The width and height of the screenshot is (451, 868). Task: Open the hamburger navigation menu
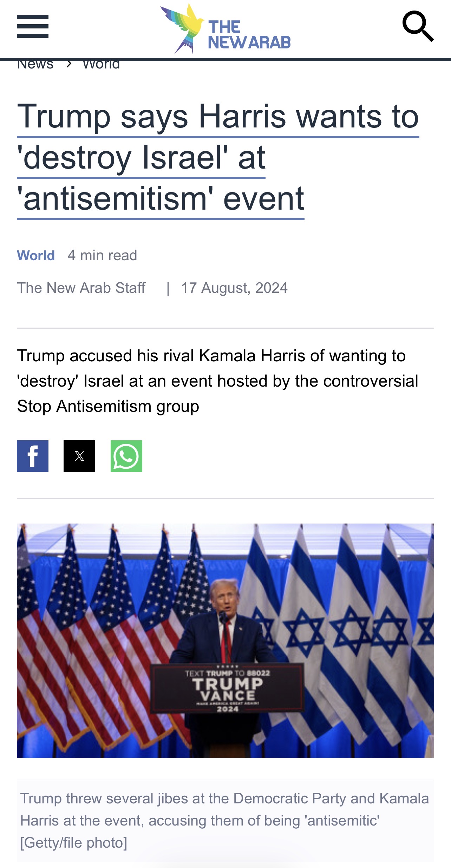(x=33, y=26)
